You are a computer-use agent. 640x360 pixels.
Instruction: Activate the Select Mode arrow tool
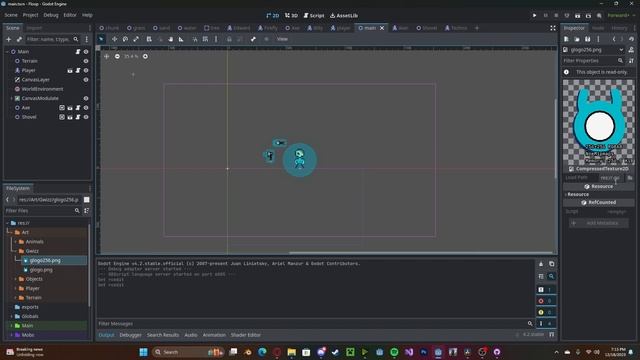pos(101,39)
